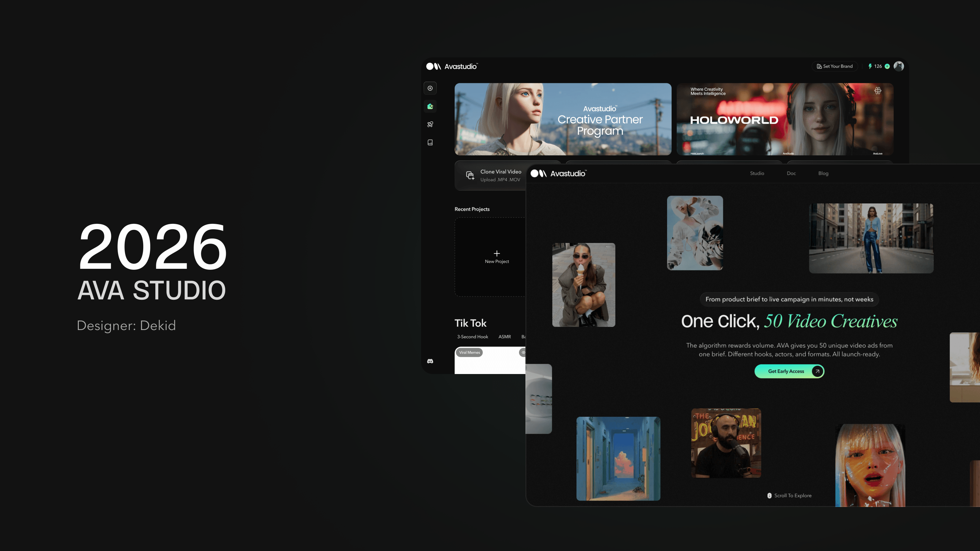Viewport: 980px width, 551px height.
Task: Select the 3-Second Hook tab
Action: 472,337
